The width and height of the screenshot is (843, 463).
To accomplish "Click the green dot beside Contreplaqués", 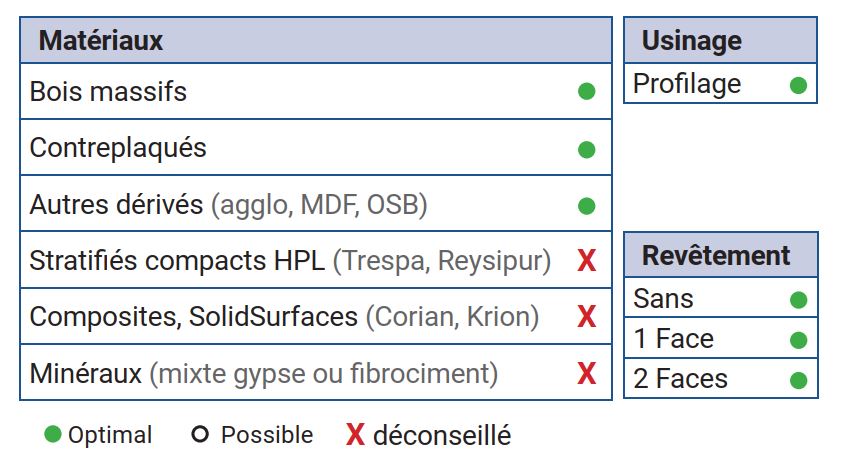I will click(587, 149).
